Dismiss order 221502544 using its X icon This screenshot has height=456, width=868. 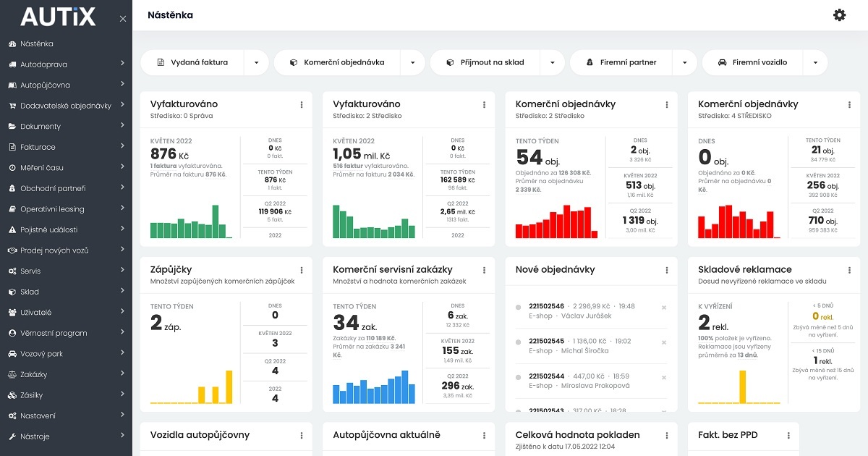pos(664,376)
